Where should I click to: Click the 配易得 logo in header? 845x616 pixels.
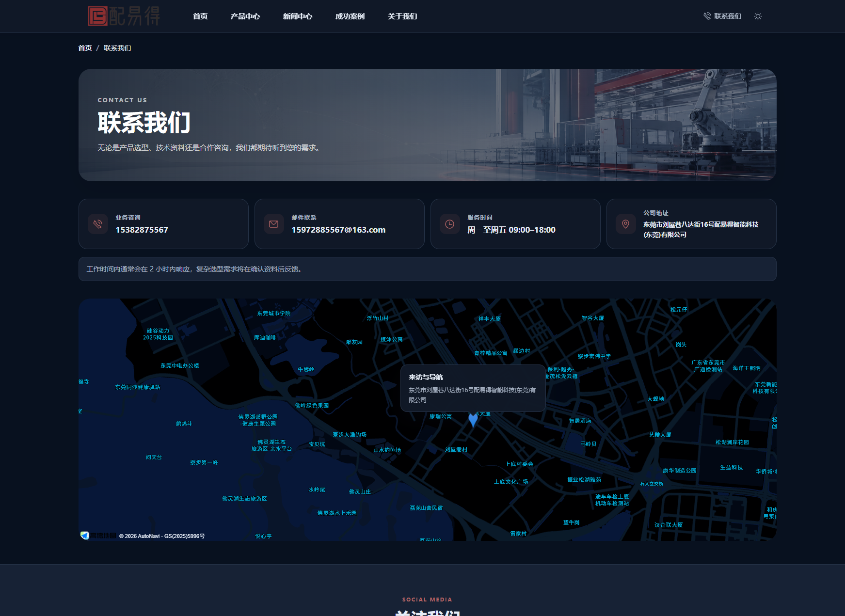coord(124,16)
